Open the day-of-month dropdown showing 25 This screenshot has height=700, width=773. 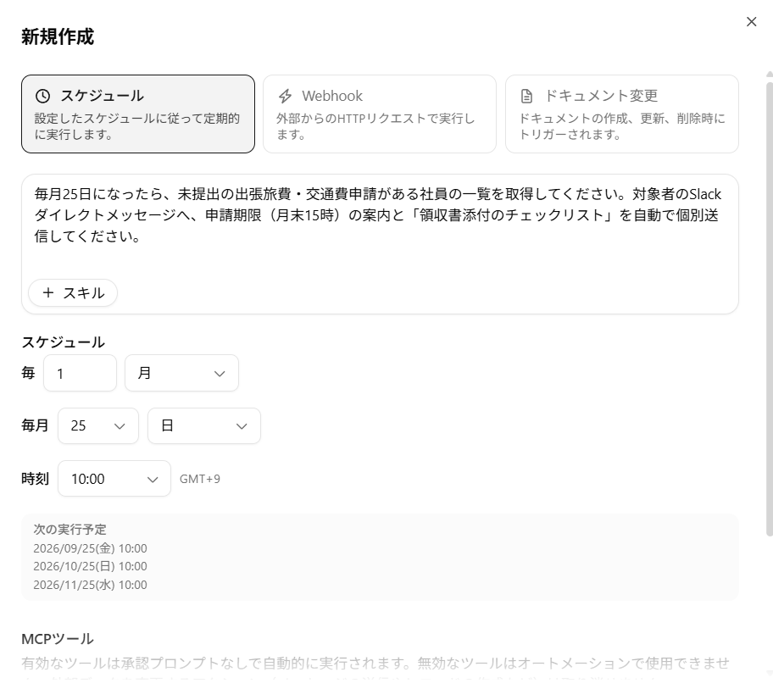point(98,426)
